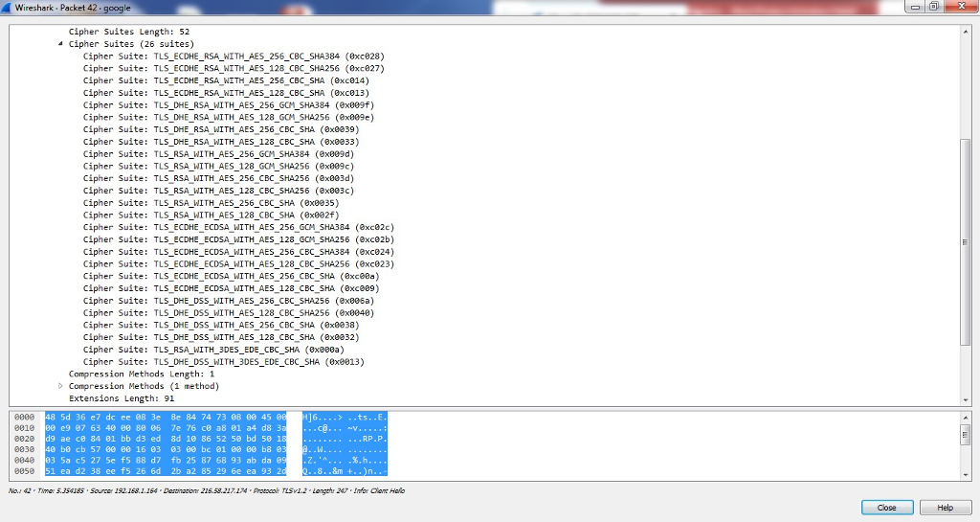Select TLS_DHE_DSS_WITH_AES_256_CBC_SHA (0x0038) row
The height and width of the screenshot is (522, 980).
point(221,325)
